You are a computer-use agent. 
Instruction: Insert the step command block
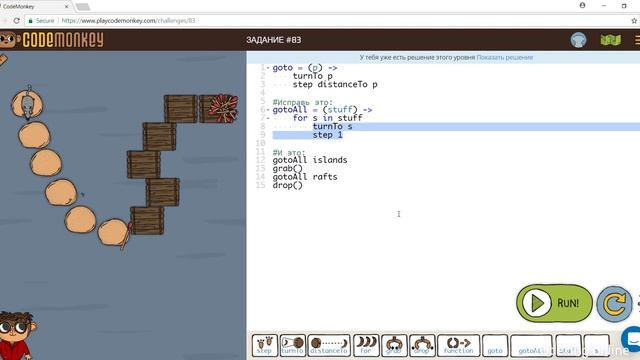(x=264, y=345)
